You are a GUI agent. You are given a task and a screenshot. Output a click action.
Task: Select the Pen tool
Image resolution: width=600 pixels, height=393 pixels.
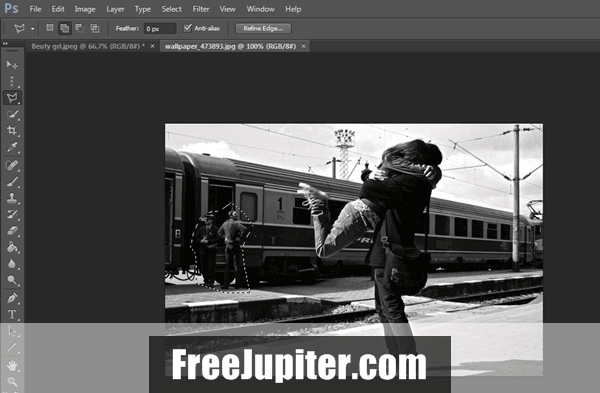click(x=12, y=298)
